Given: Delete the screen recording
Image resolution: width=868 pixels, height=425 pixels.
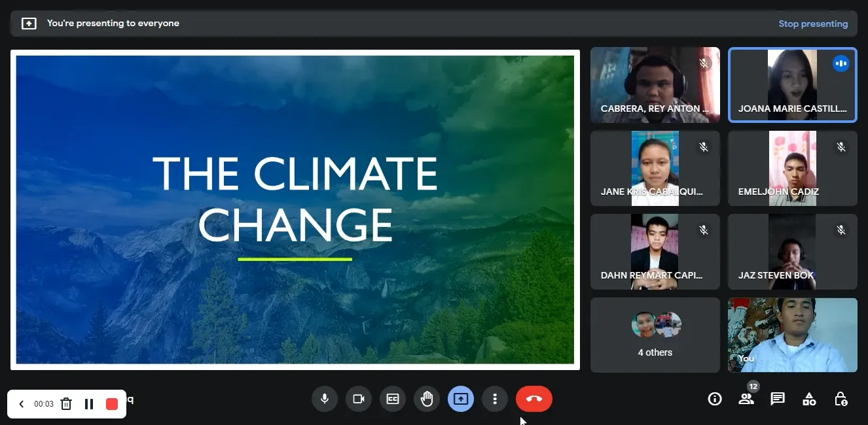Looking at the screenshot, I should pyautogui.click(x=66, y=404).
